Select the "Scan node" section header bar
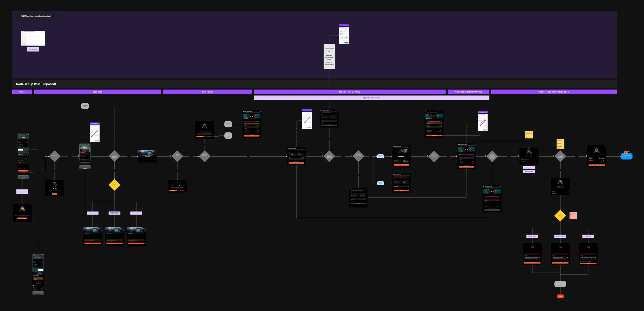This screenshot has width=644, height=311. coord(97,92)
